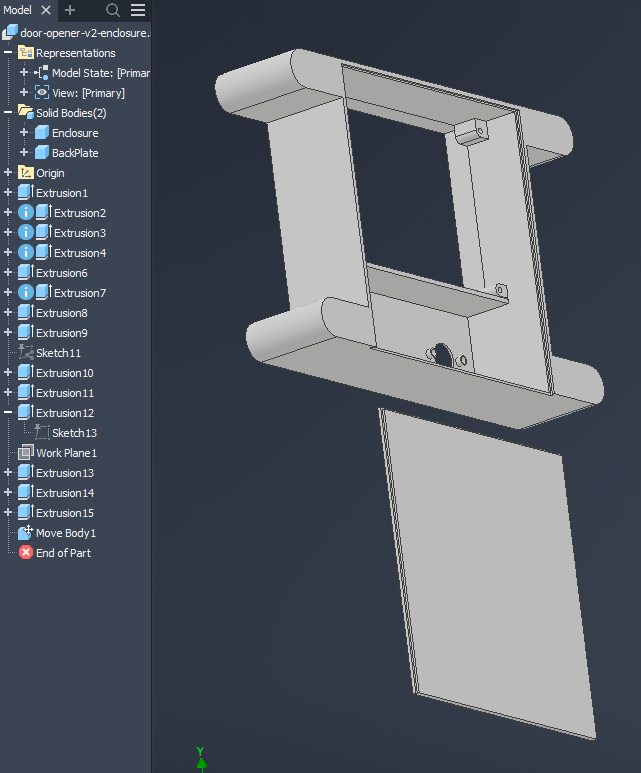Collapse the Solid Bodies(2) folder

pyautogui.click(x=8, y=112)
